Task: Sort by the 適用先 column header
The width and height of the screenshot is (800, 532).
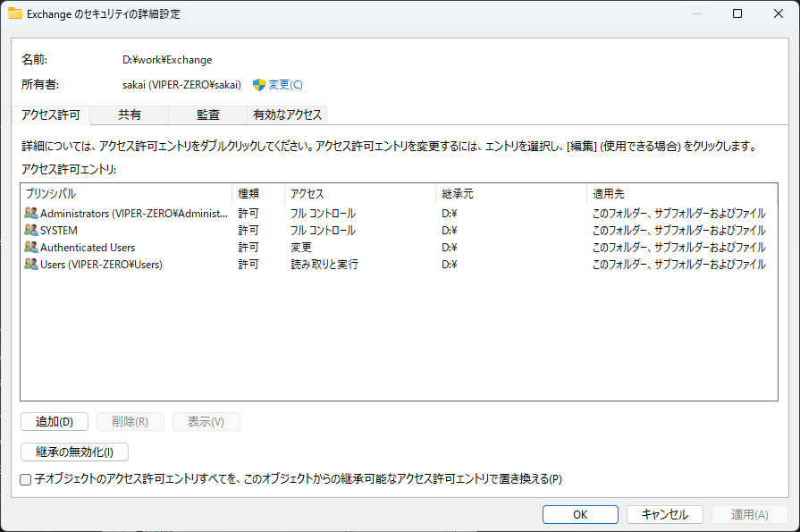Action: coord(682,194)
